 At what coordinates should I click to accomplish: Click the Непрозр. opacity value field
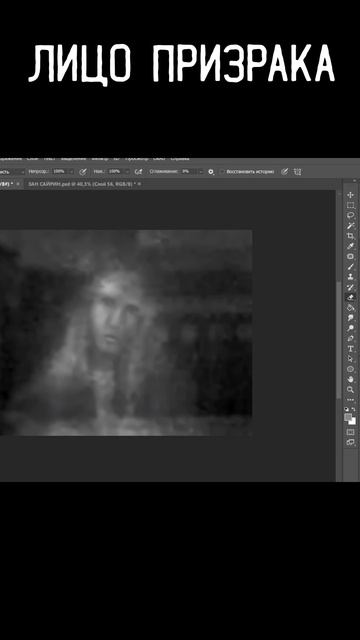coord(60,172)
